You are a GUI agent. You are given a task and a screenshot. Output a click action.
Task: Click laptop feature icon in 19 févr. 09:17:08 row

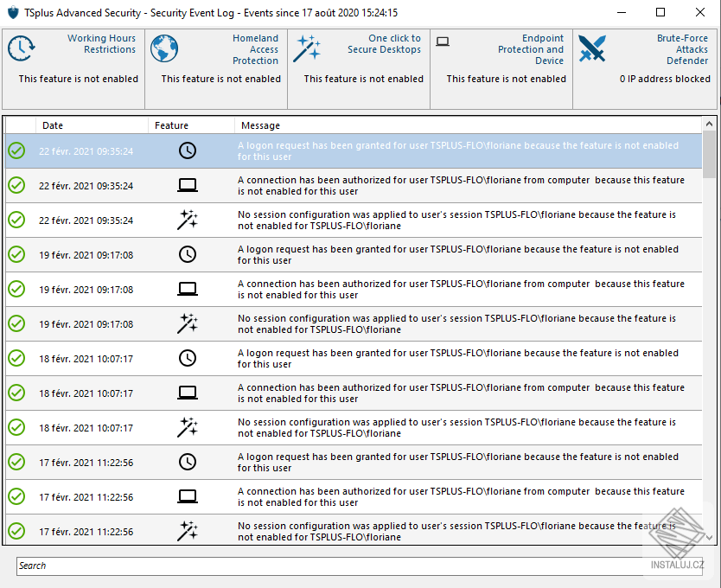pos(188,289)
